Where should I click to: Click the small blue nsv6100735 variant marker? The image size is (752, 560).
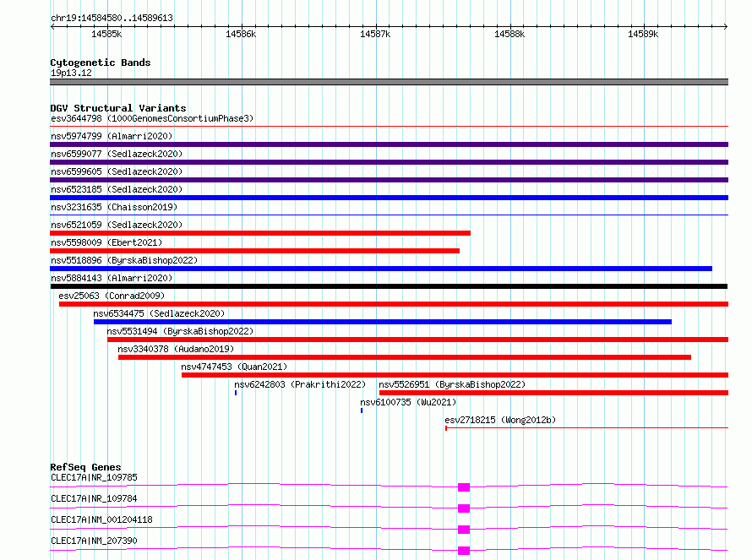pyautogui.click(x=362, y=410)
